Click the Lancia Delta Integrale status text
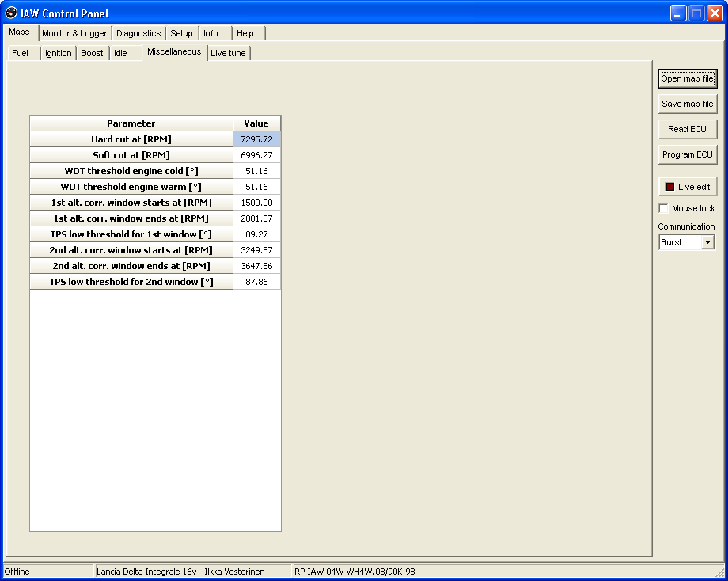The height and width of the screenshot is (581, 728). pyautogui.click(x=180, y=572)
